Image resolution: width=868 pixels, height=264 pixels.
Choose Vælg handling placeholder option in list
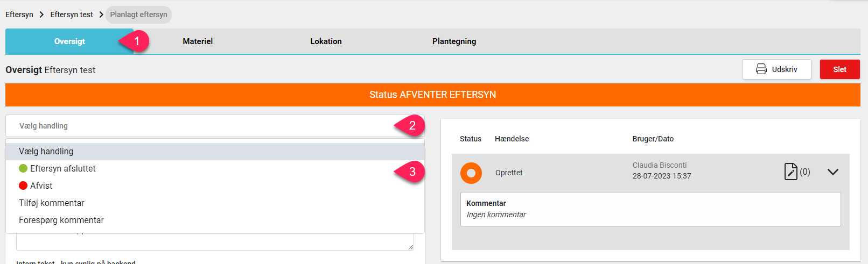pyautogui.click(x=215, y=152)
